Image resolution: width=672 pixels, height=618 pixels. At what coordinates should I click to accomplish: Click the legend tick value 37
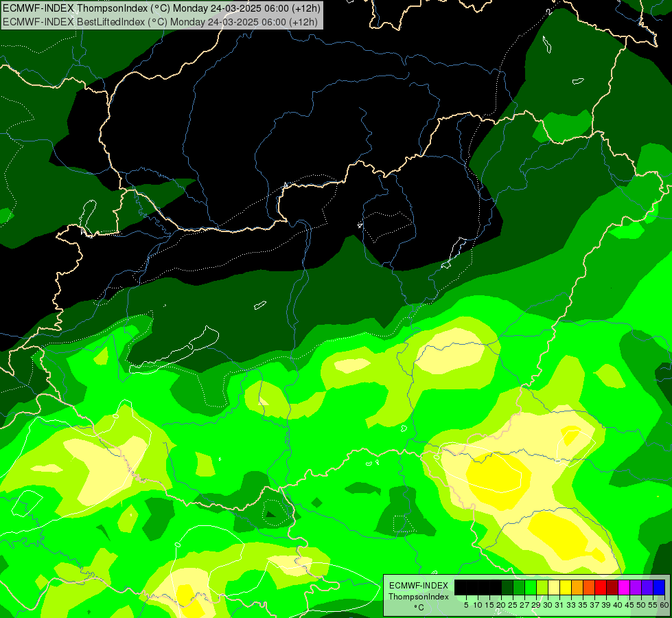(x=594, y=605)
